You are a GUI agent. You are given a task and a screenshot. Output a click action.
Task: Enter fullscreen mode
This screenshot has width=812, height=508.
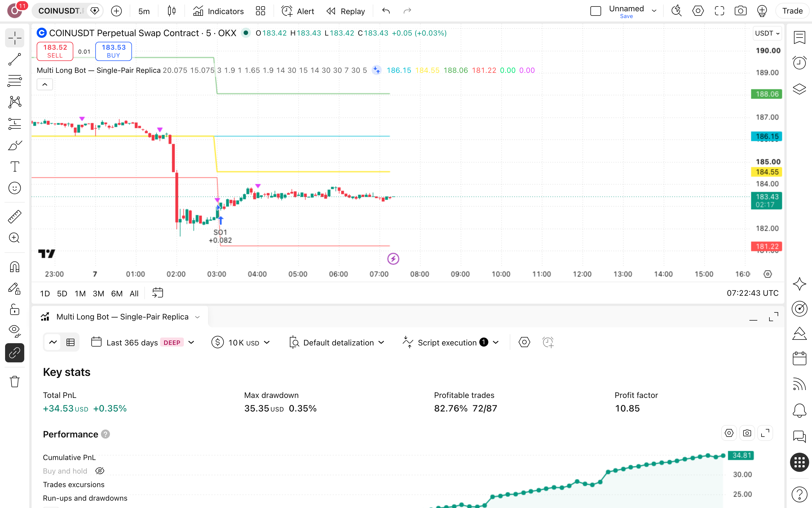click(720, 11)
